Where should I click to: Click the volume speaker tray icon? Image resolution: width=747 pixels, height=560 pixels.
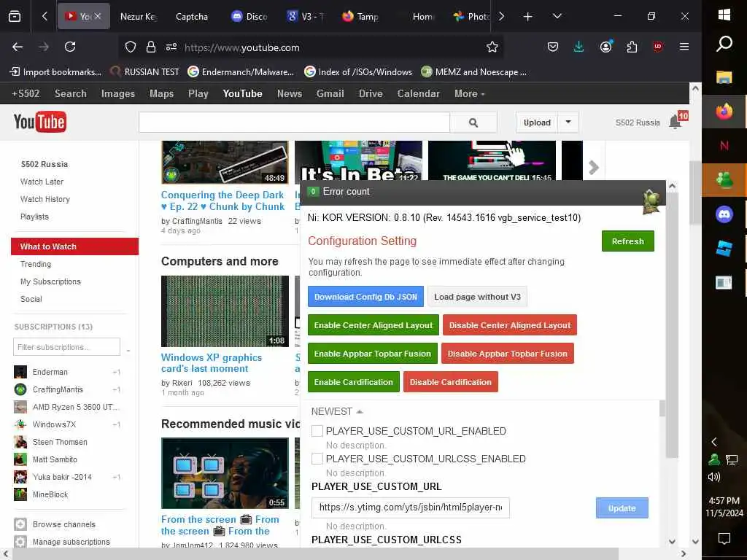(714, 477)
